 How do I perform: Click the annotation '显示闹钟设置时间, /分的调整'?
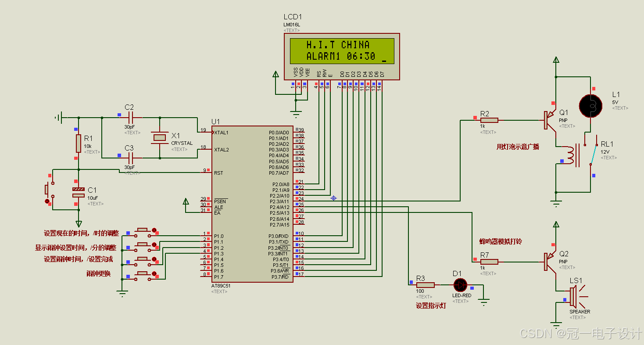coord(75,248)
